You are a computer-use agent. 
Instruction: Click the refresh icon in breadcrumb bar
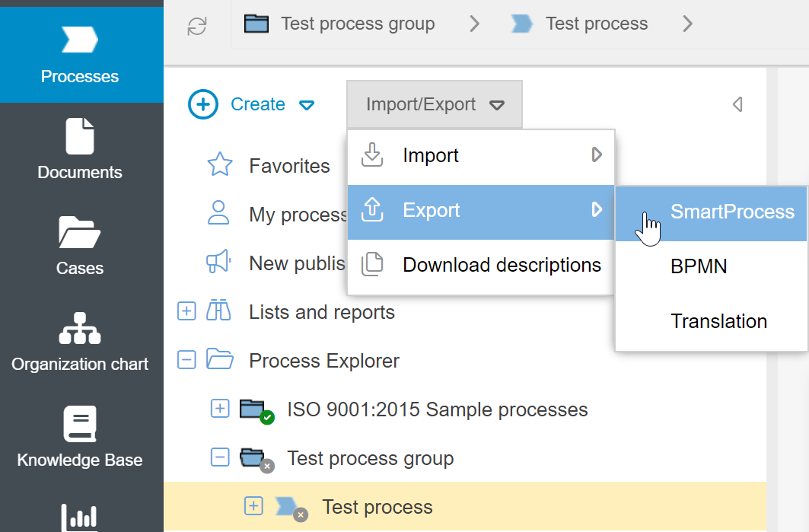tap(197, 26)
